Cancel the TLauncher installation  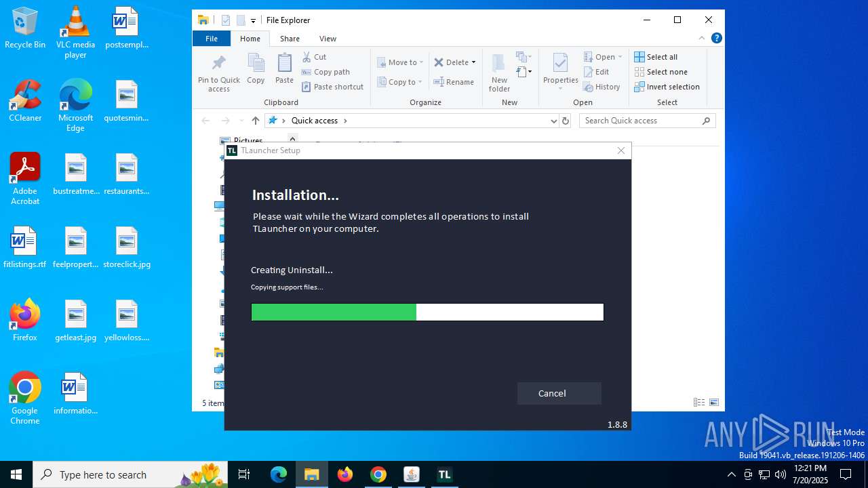559,393
